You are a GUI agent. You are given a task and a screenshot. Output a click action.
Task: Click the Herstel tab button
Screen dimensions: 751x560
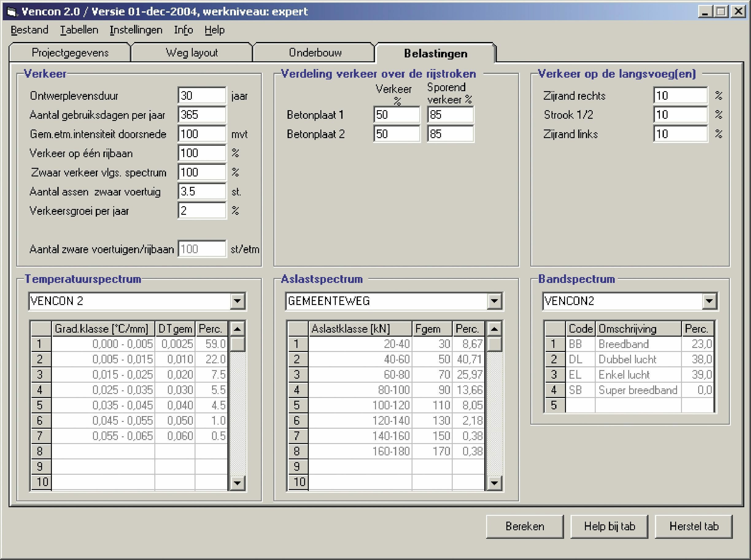click(x=694, y=526)
